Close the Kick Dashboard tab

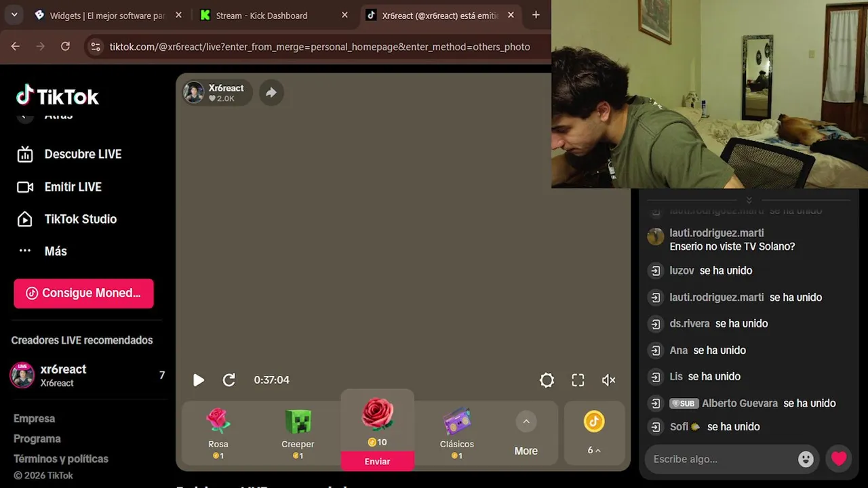344,15
